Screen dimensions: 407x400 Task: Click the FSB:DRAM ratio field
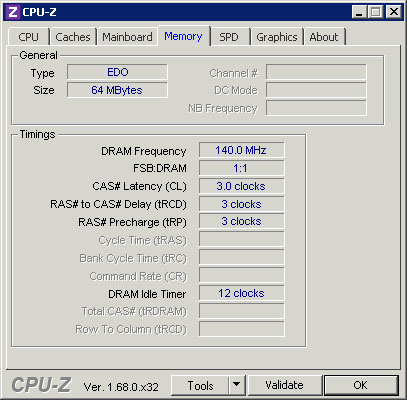pos(241,168)
